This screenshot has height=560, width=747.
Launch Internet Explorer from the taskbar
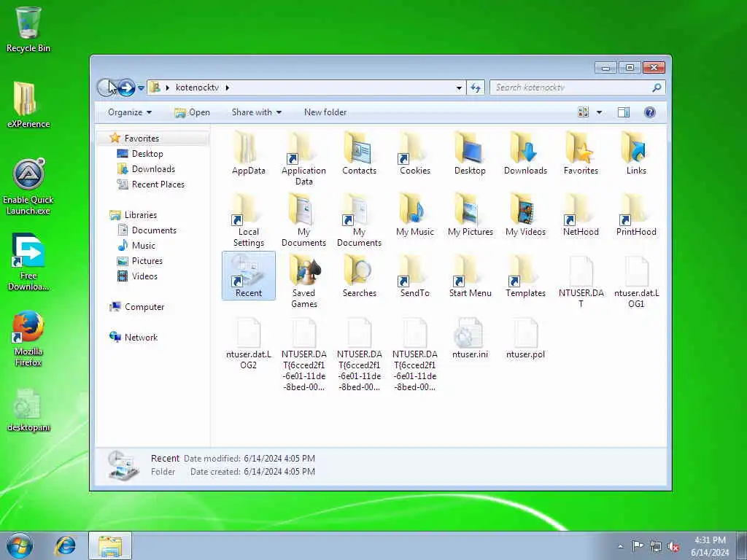pyautogui.click(x=65, y=545)
